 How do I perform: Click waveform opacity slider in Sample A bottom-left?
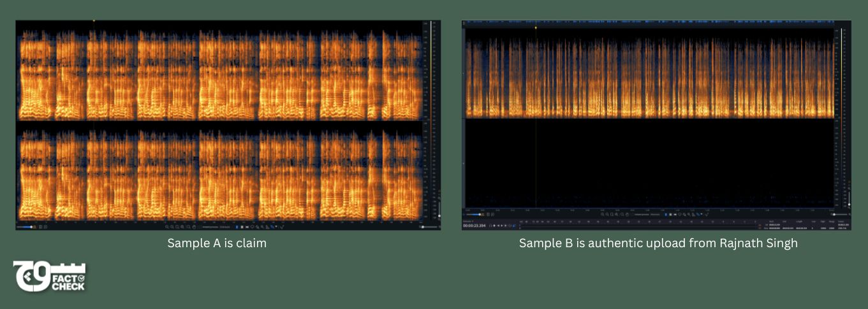(x=26, y=227)
